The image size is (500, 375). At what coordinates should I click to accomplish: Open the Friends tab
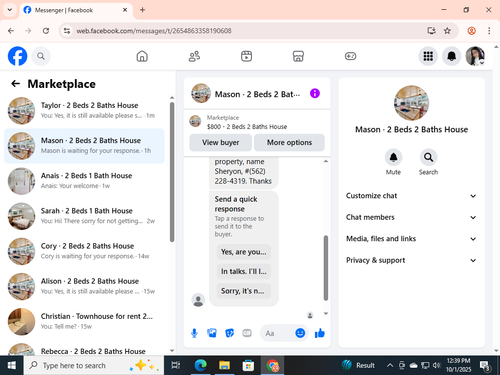(194, 56)
